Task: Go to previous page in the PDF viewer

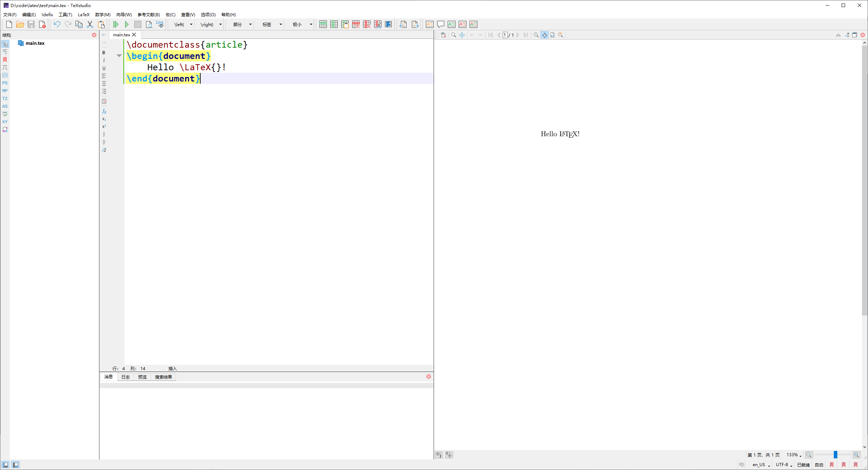Action: (499, 35)
